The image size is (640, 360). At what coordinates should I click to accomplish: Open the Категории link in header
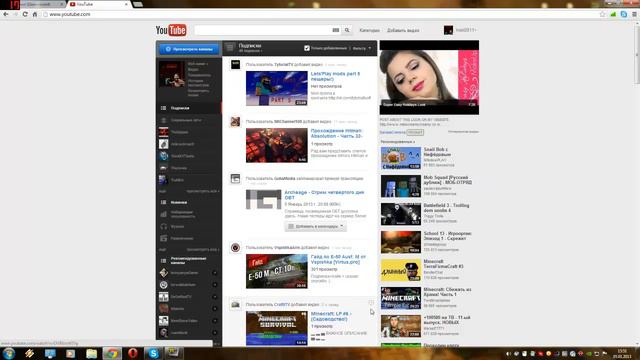(x=369, y=31)
